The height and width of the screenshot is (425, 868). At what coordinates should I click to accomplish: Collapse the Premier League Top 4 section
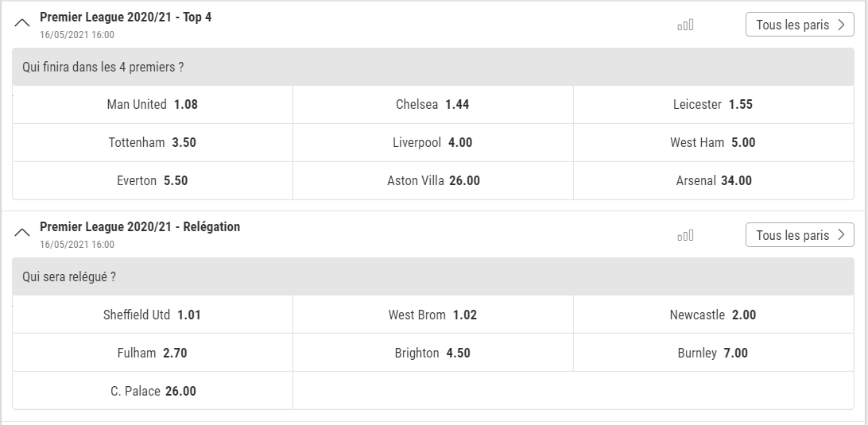[22, 25]
